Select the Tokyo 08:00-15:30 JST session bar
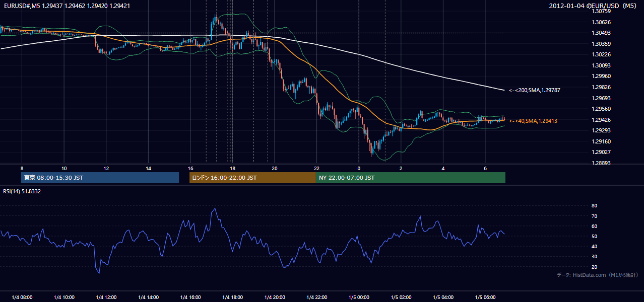This screenshot has height=302, width=644. pyautogui.click(x=100, y=178)
